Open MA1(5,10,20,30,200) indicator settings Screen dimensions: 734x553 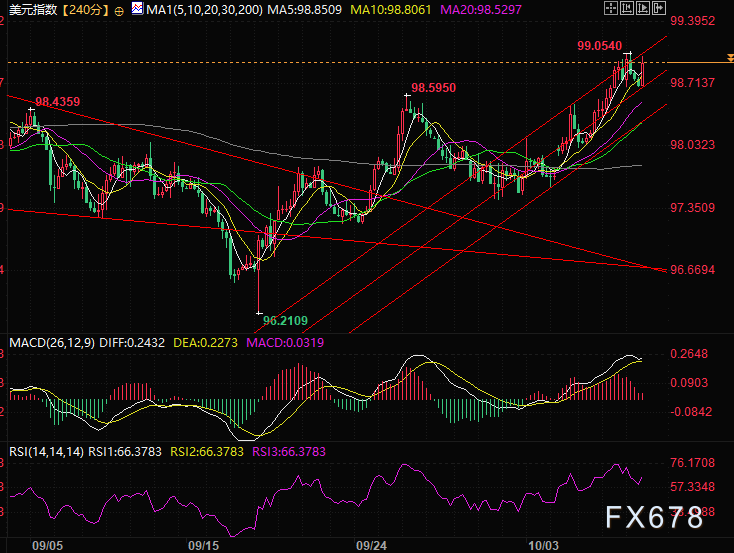point(205,10)
